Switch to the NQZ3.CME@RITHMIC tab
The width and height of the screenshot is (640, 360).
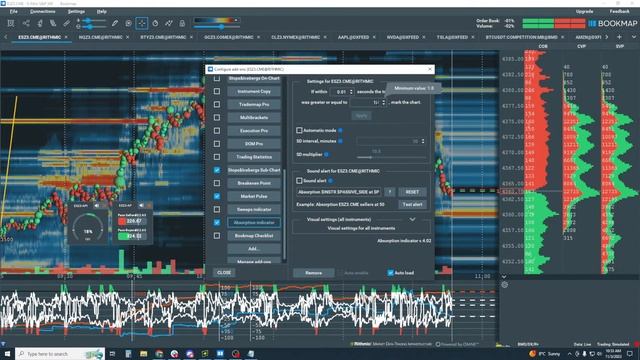(x=100, y=37)
